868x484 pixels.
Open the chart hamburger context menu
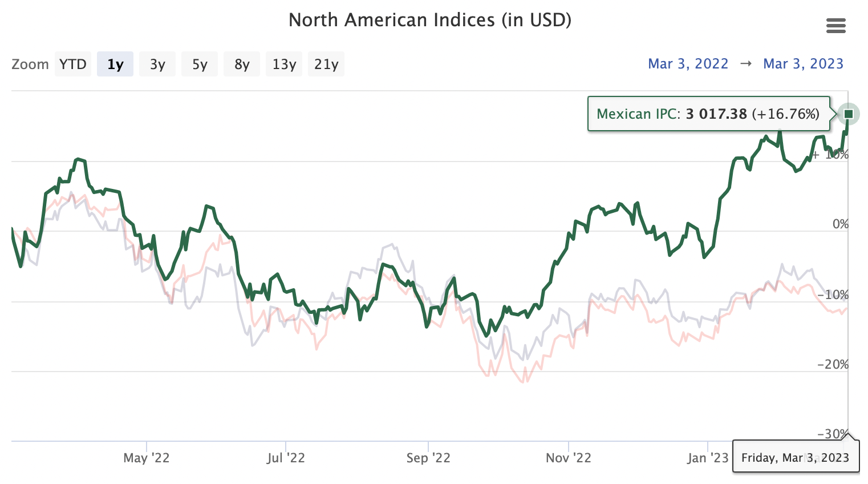(835, 26)
